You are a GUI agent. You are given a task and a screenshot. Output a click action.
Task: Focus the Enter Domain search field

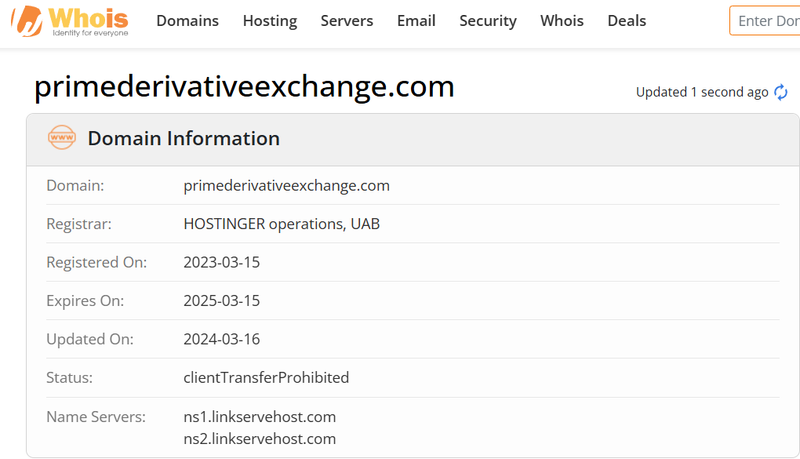pyautogui.click(x=765, y=21)
